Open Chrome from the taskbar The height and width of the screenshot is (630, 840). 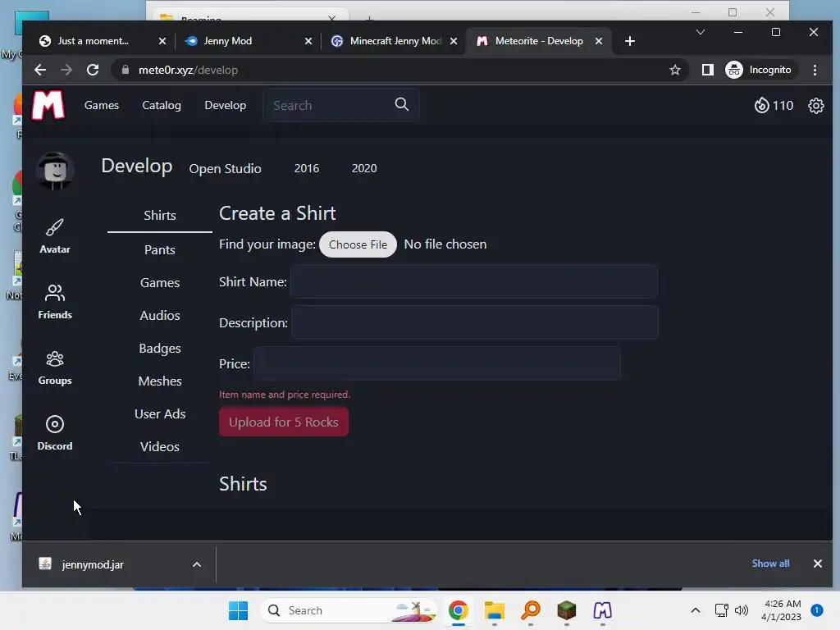click(x=459, y=610)
